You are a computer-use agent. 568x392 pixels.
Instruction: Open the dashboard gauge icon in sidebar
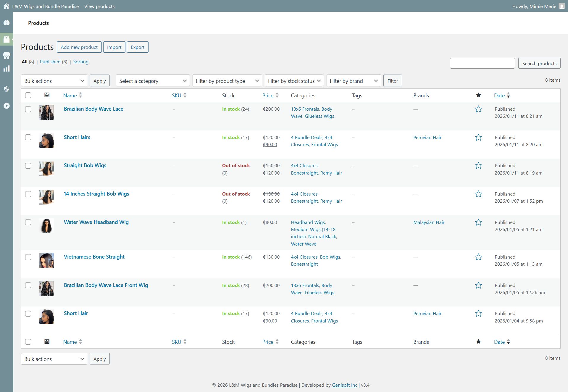[x=7, y=23]
